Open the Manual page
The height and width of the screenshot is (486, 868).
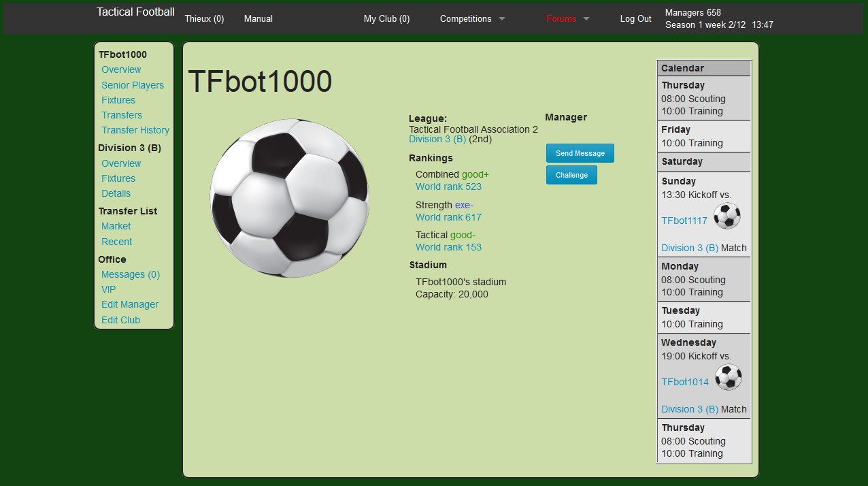tap(258, 18)
